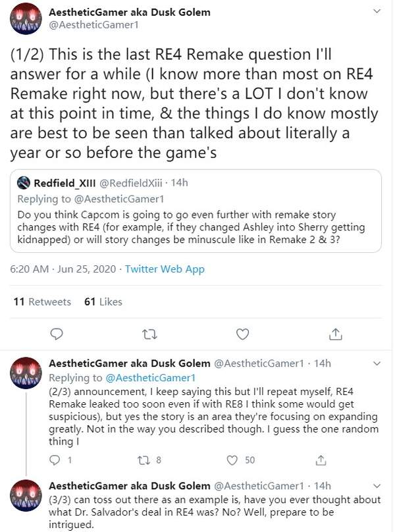
Task: Open main tweet's caret dropdown menu
Action: coord(377,12)
